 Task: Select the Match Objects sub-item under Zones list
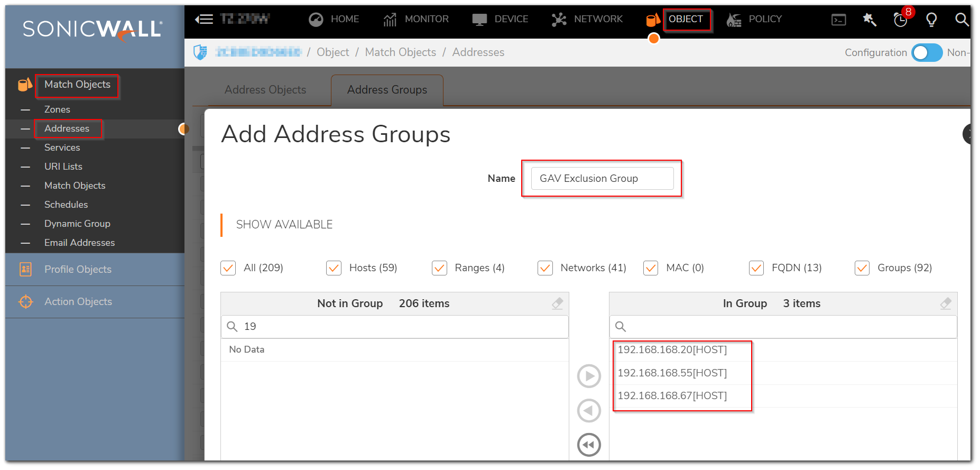75,186
